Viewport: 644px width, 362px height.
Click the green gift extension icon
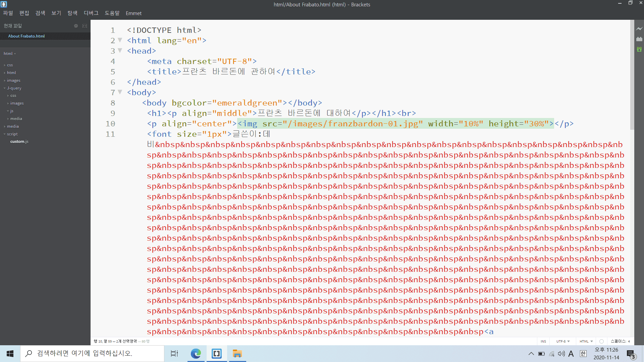point(639,49)
